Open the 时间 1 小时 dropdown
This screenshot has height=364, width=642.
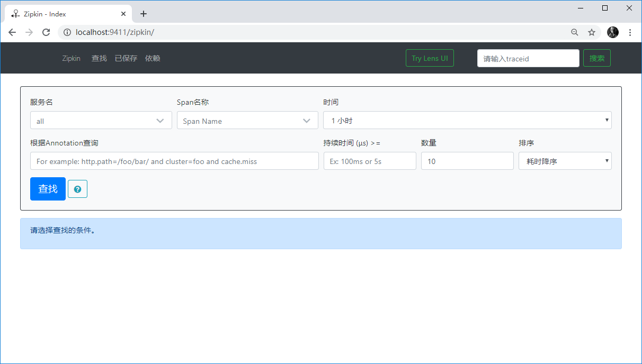(467, 120)
